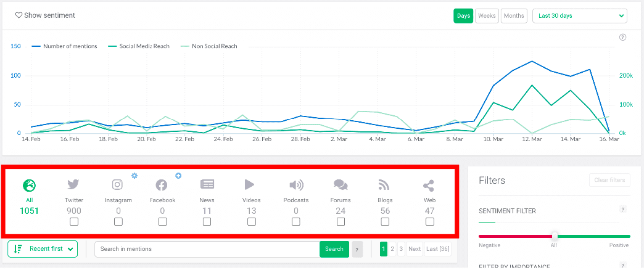Jump to Last [36] page
Image resolution: width=644 pixels, height=270 pixels.
point(438,248)
